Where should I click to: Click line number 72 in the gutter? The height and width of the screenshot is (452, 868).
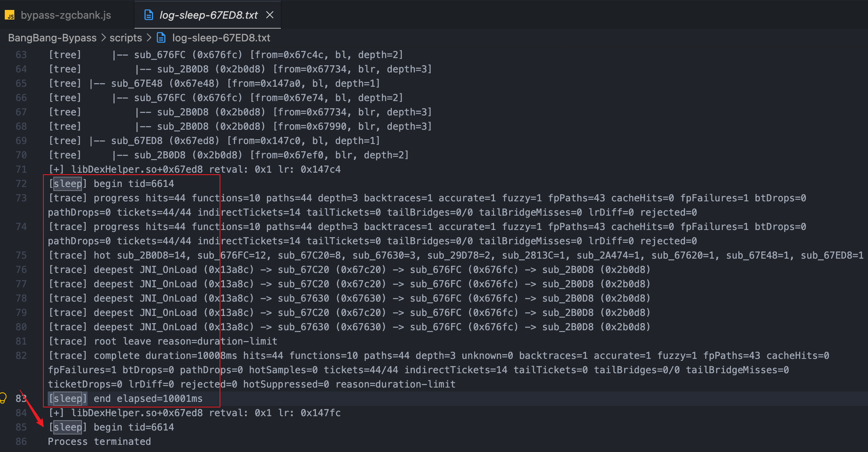[x=21, y=184]
